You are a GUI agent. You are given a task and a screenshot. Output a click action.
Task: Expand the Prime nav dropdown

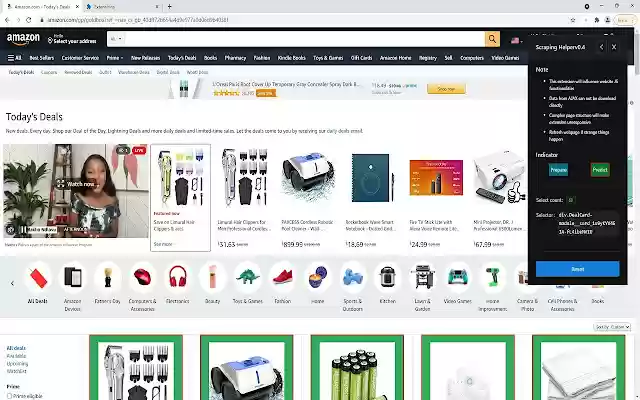point(114,58)
